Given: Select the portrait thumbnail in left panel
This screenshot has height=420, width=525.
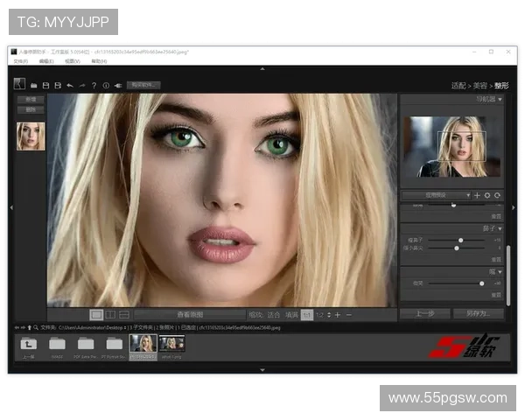Looking at the screenshot, I should click(x=30, y=136).
